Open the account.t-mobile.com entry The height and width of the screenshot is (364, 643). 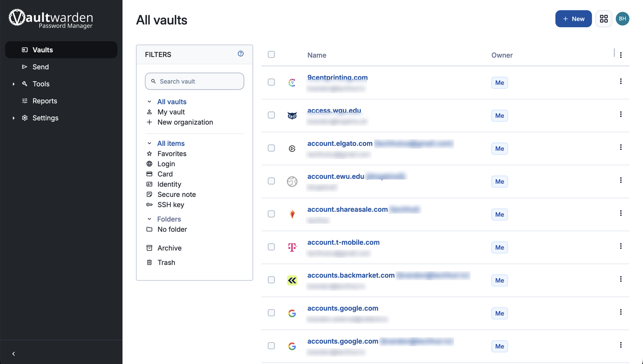(x=344, y=242)
